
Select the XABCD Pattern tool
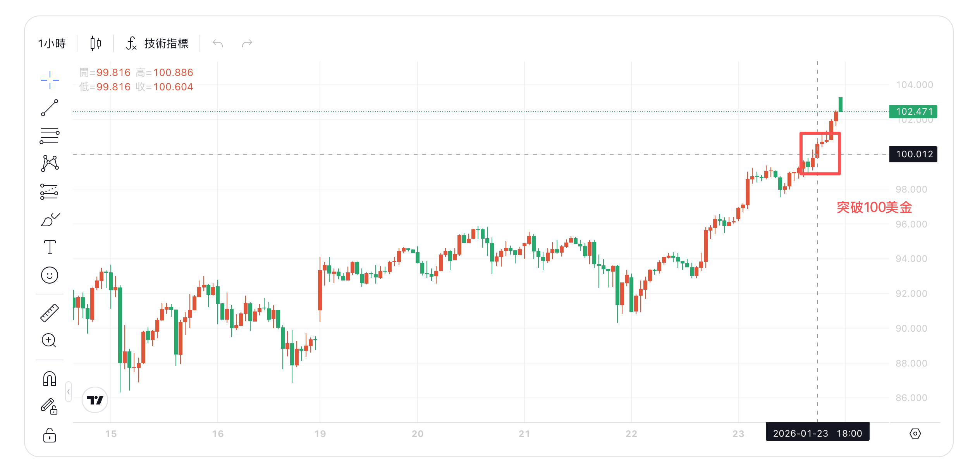click(49, 163)
